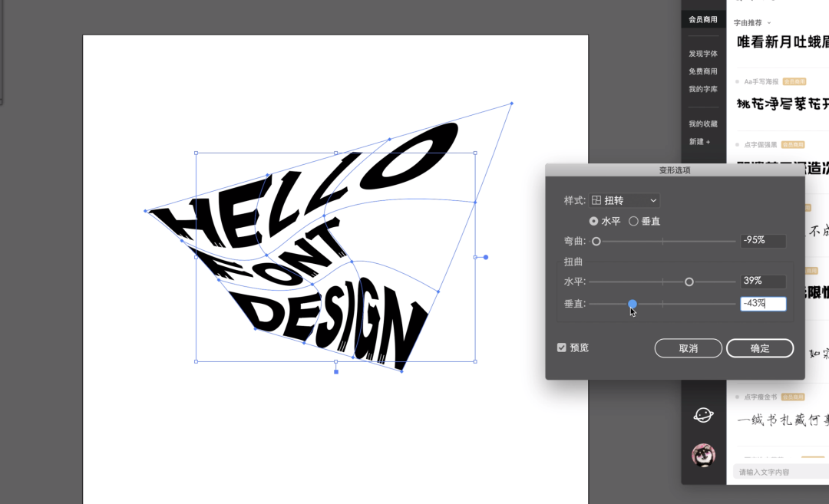Toggle the 预览 preview checkbox
Screen dimensions: 829x504
coord(562,348)
